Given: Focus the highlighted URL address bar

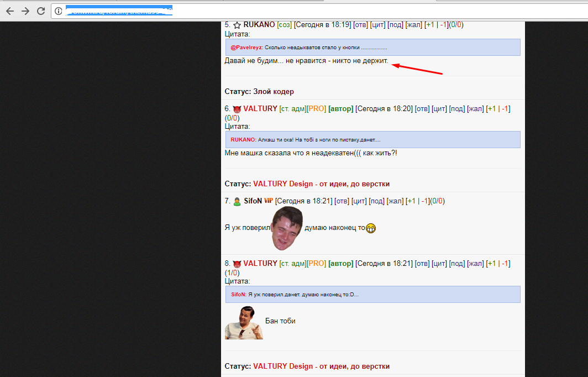Looking at the screenshot, I should (319, 11).
